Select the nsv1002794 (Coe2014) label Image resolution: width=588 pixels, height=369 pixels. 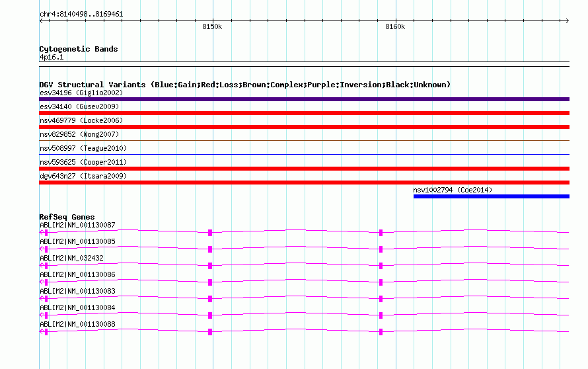453,190
